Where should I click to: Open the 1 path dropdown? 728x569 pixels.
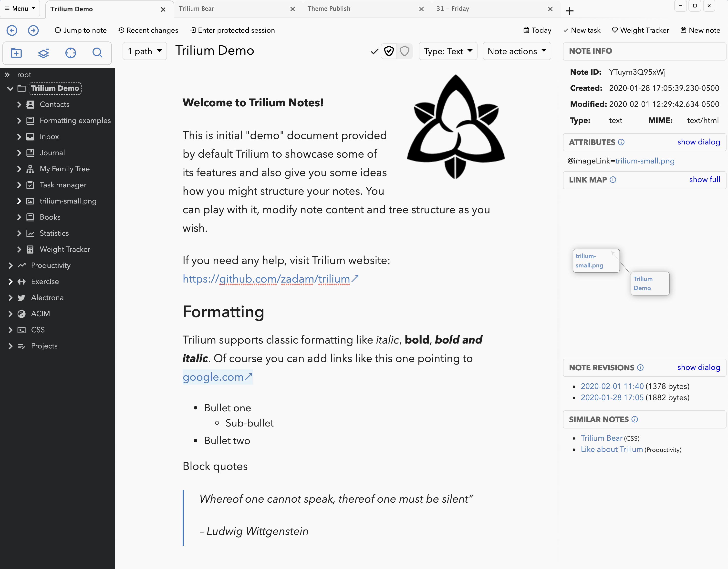click(x=145, y=51)
